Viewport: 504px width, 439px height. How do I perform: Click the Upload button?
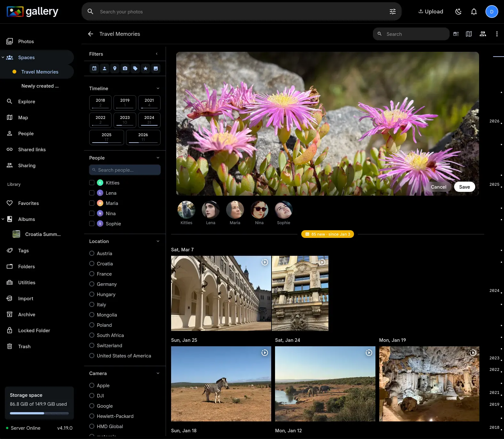click(431, 12)
